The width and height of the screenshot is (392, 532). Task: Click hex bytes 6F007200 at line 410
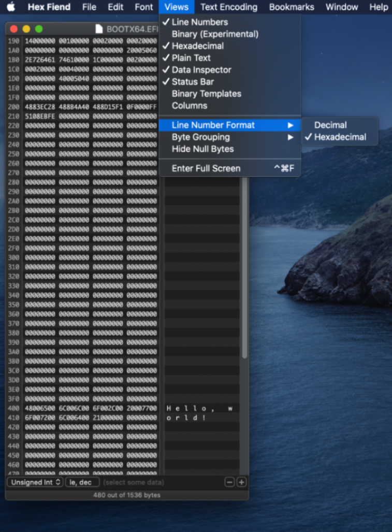[x=40, y=418]
